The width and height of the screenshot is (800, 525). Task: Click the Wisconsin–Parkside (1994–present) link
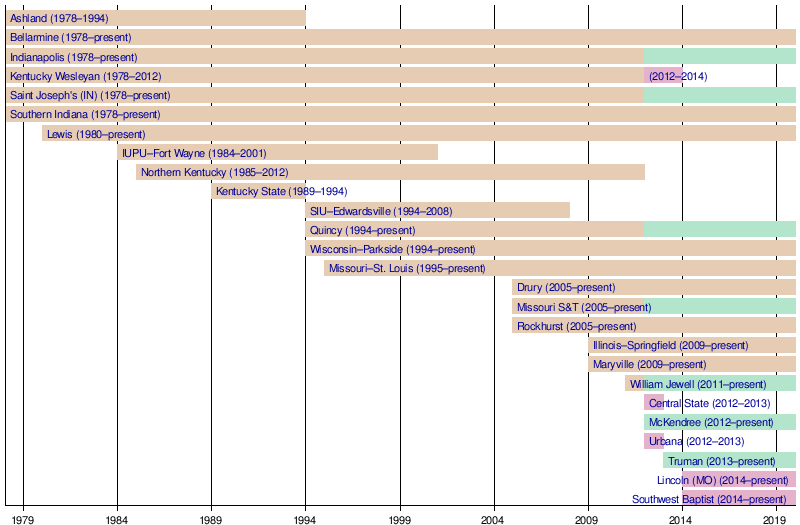[392, 249]
